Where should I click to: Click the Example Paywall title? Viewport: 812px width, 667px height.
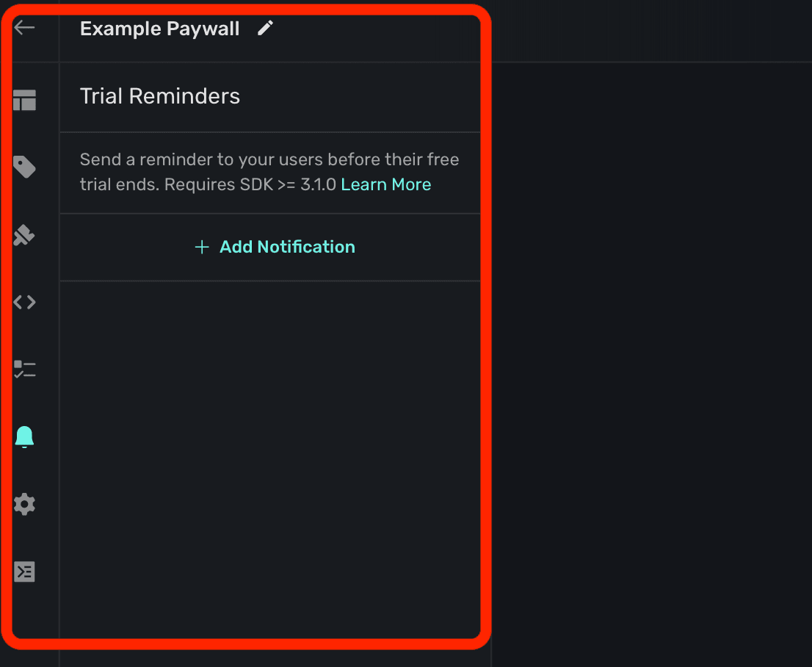click(x=159, y=29)
